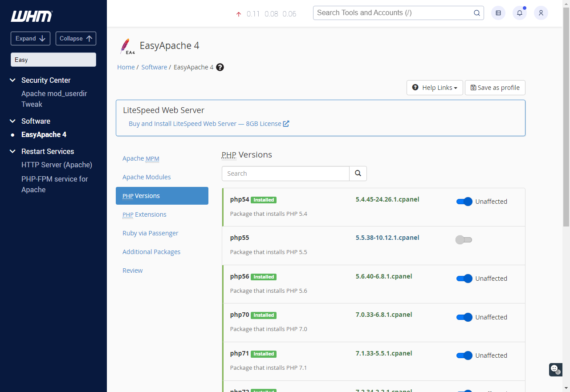
Task: Go to Software breadcrumb link
Action: click(154, 67)
